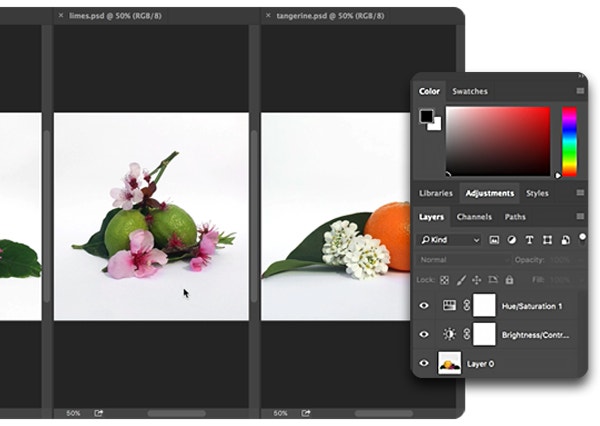This screenshot has width=600, height=426.
Task: Click the share icon in limes status bar
Action: tap(99, 413)
